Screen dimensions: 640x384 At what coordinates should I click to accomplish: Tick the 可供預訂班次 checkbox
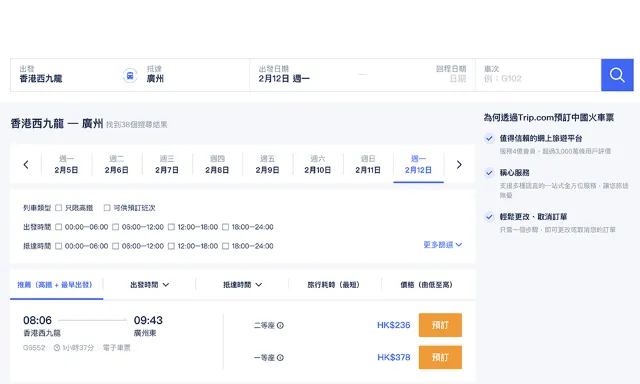(x=107, y=208)
